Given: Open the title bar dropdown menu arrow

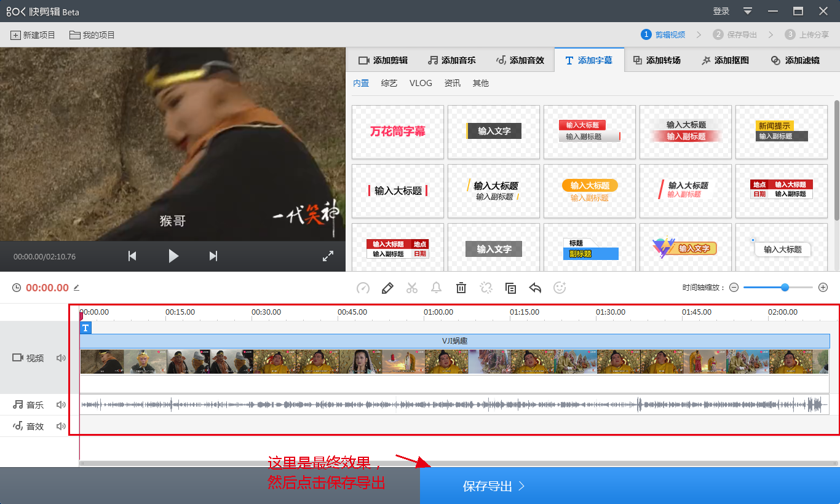Looking at the screenshot, I should (x=748, y=11).
